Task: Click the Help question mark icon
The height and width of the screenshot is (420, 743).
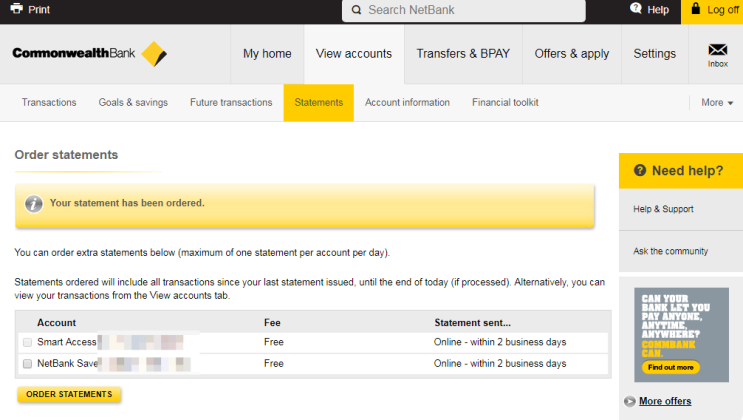Action: tap(636, 9)
